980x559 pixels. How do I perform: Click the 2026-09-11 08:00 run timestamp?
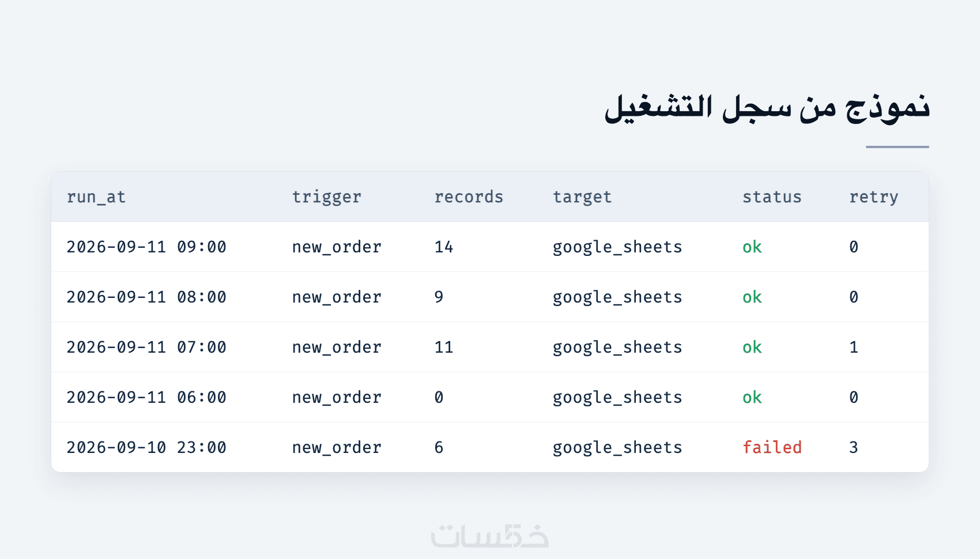tap(146, 297)
